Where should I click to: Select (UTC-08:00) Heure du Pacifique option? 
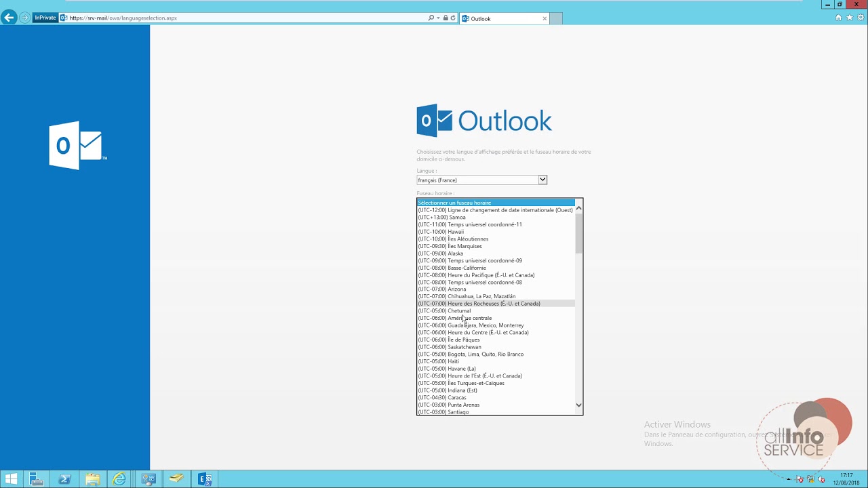click(495, 275)
